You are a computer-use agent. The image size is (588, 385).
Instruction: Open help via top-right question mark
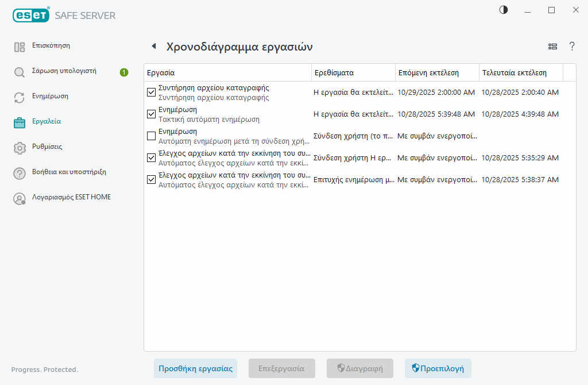tap(572, 47)
